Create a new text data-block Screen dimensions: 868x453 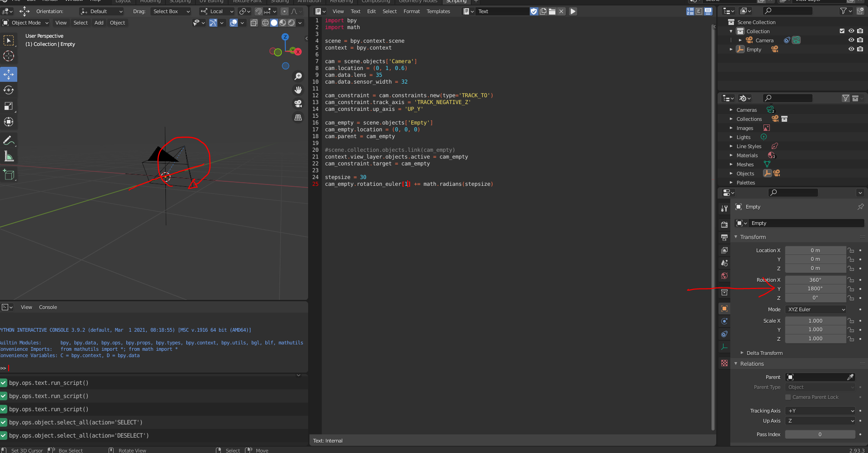tap(543, 11)
